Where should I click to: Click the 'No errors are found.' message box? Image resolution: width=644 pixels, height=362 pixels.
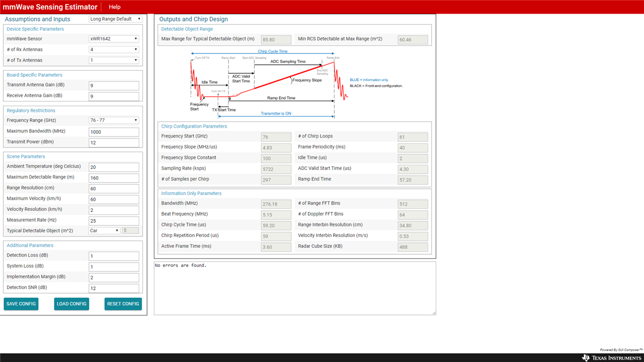pos(295,288)
